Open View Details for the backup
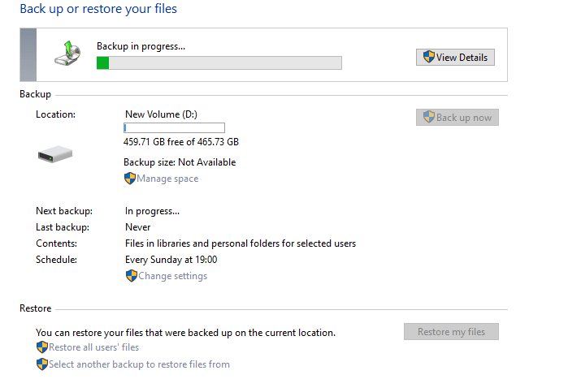This screenshot has height=392, width=581. 455,58
